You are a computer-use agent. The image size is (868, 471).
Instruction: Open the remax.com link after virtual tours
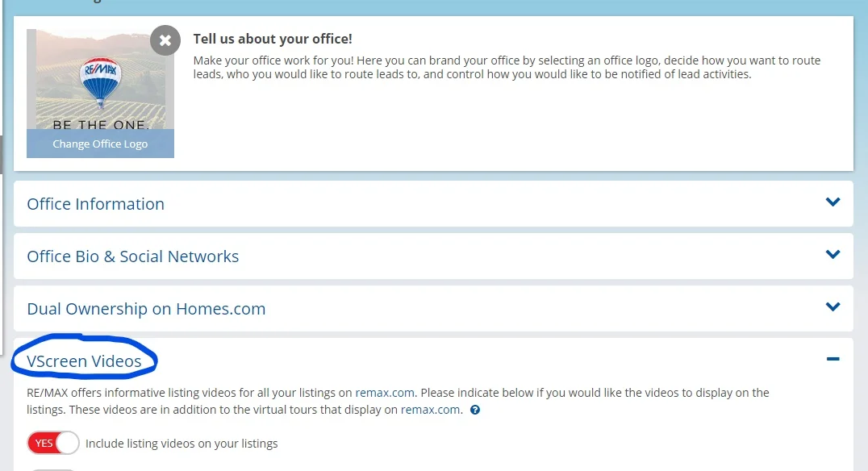(x=430, y=410)
